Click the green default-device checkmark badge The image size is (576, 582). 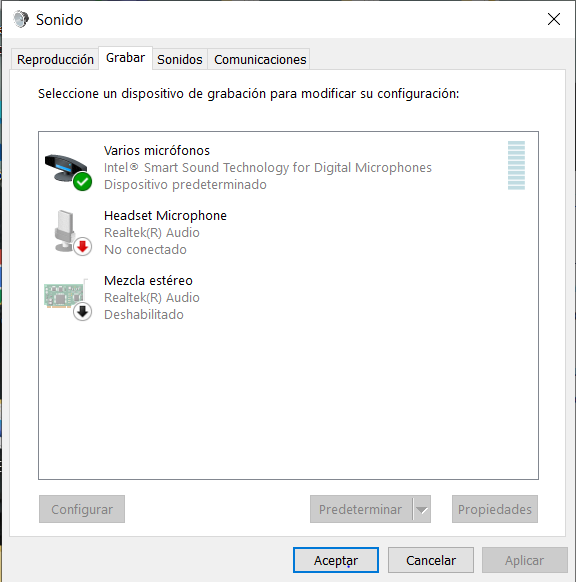[82, 182]
